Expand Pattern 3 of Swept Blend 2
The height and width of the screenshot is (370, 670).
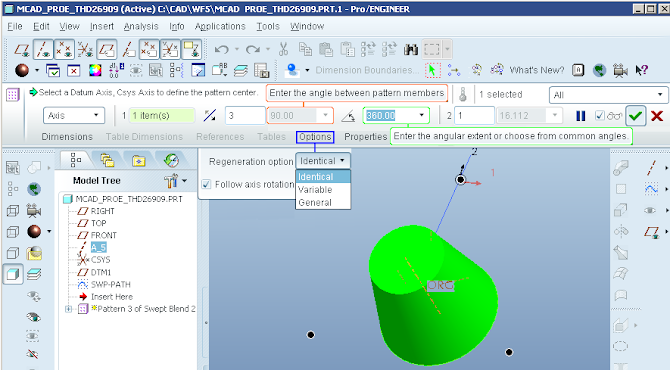[x=68, y=309]
